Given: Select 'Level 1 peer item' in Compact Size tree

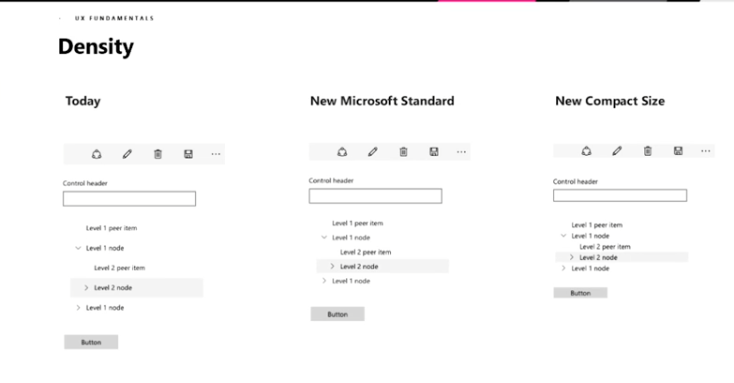Looking at the screenshot, I should coord(597,225).
